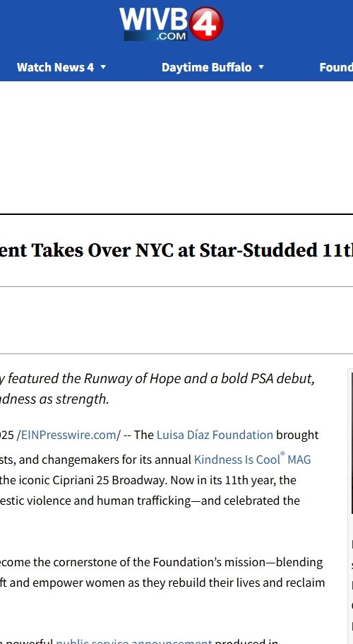Open the Luisa Díaz Foundation link
This screenshot has height=644, width=353.
[x=215, y=435]
